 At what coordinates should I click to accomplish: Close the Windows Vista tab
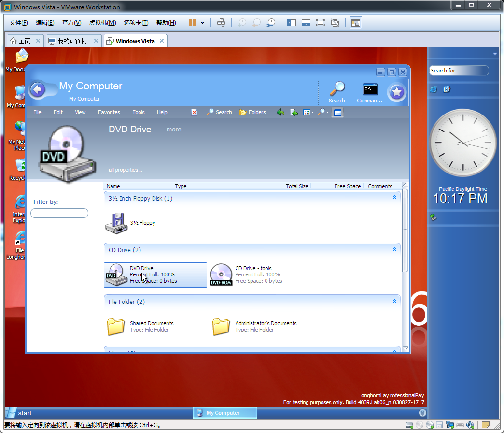tap(162, 41)
